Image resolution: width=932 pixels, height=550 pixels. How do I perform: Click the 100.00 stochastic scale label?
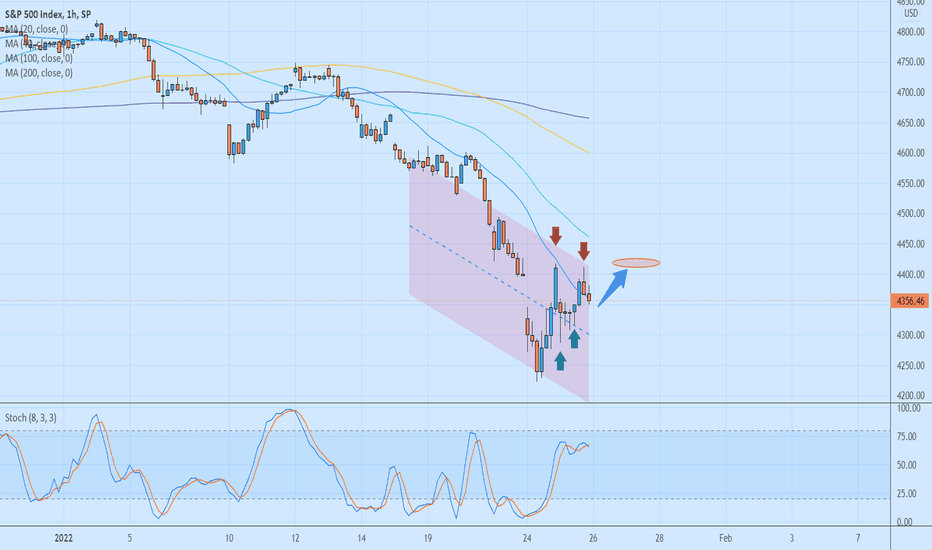point(909,408)
